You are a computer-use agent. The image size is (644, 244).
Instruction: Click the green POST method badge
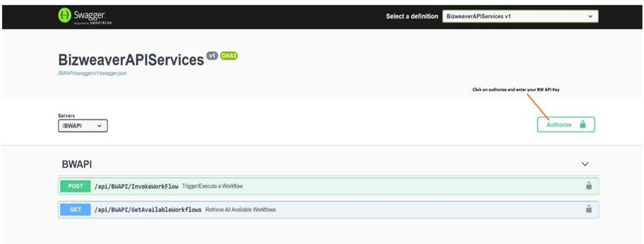tap(75, 186)
